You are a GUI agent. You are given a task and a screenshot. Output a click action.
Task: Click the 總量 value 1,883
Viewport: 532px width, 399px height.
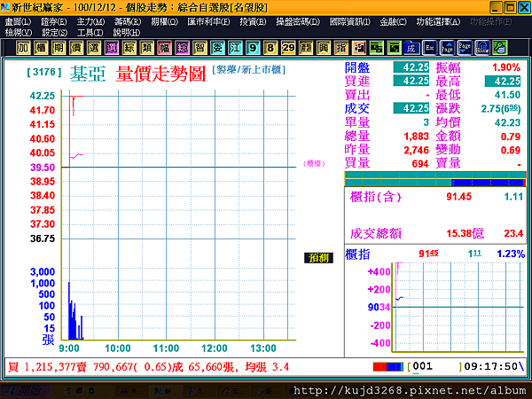click(x=417, y=137)
